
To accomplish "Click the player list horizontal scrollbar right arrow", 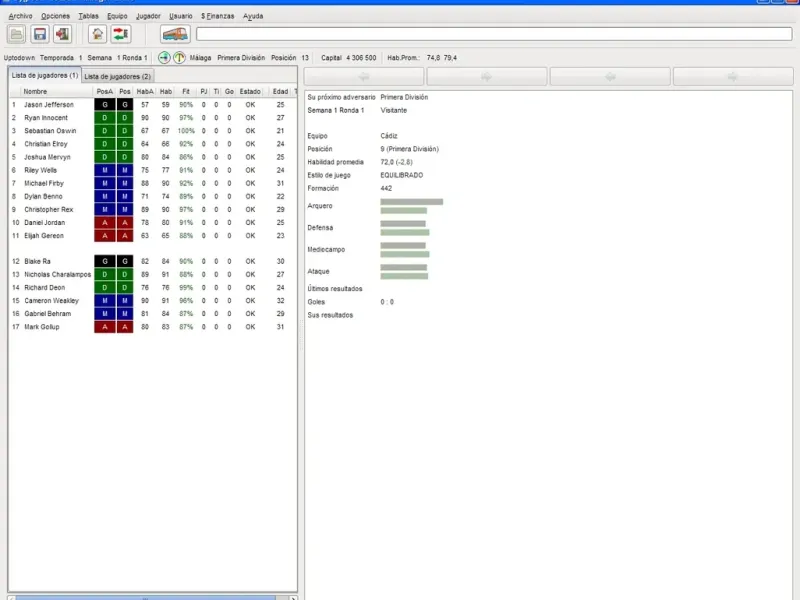I will (293, 598).
